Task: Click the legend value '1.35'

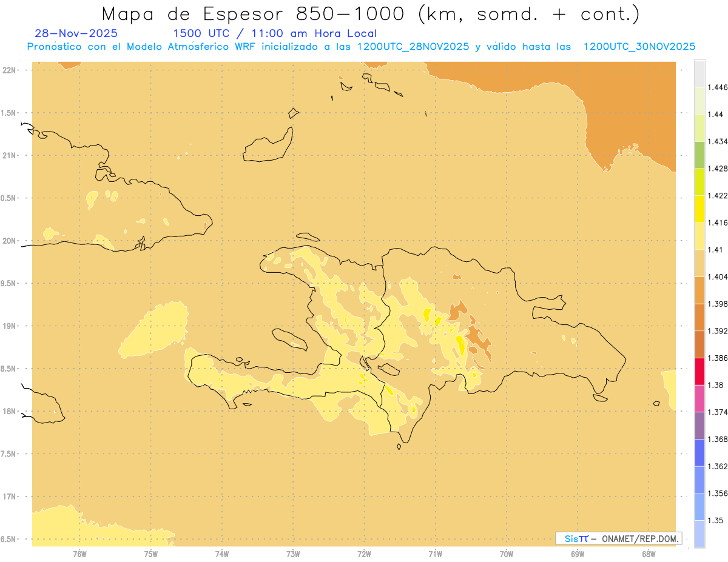Action: [716, 520]
